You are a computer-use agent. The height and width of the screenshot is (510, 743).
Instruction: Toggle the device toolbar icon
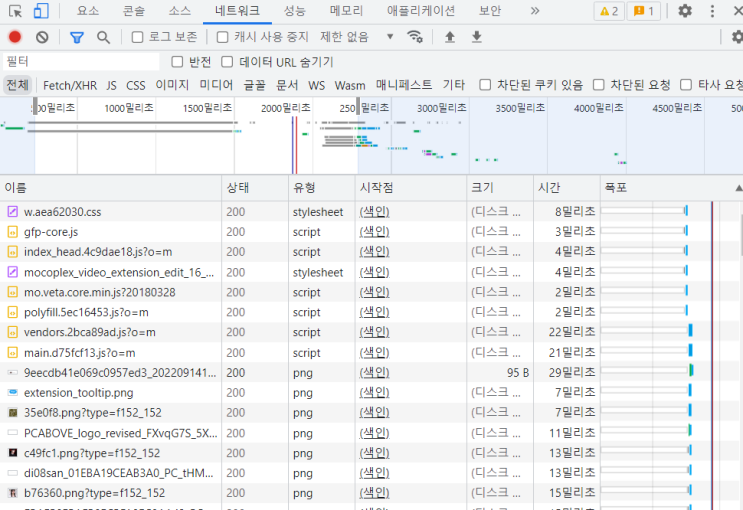[x=41, y=11]
